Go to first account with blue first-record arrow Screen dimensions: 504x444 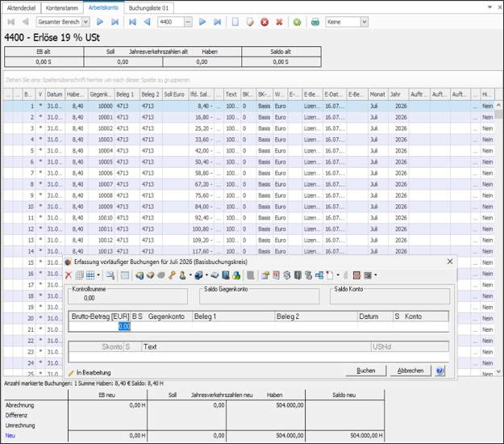pyautogui.click(x=132, y=22)
